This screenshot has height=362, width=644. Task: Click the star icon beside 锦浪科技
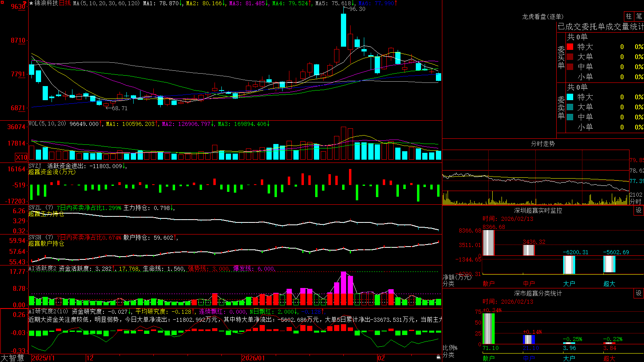tap(31, 3)
